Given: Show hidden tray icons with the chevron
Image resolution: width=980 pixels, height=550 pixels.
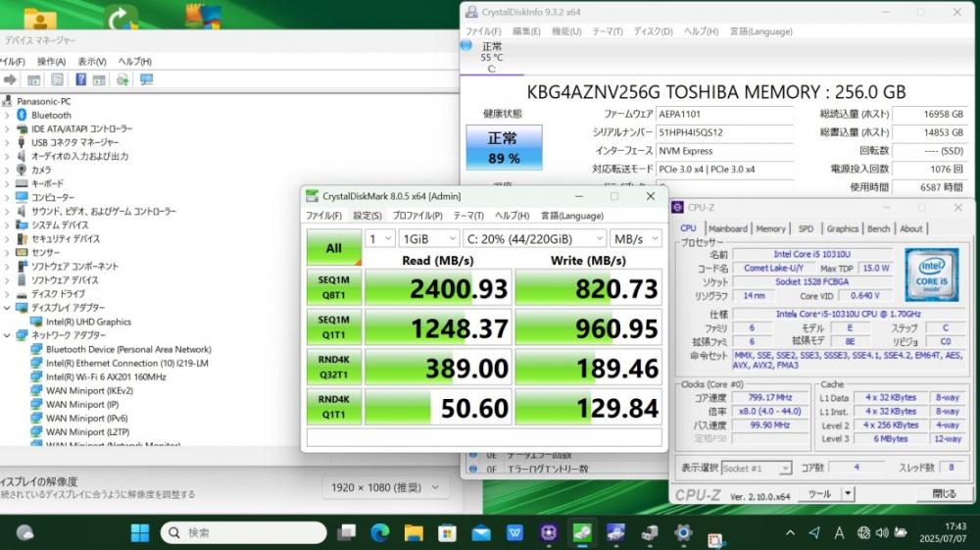Looking at the screenshot, I should pos(790,532).
